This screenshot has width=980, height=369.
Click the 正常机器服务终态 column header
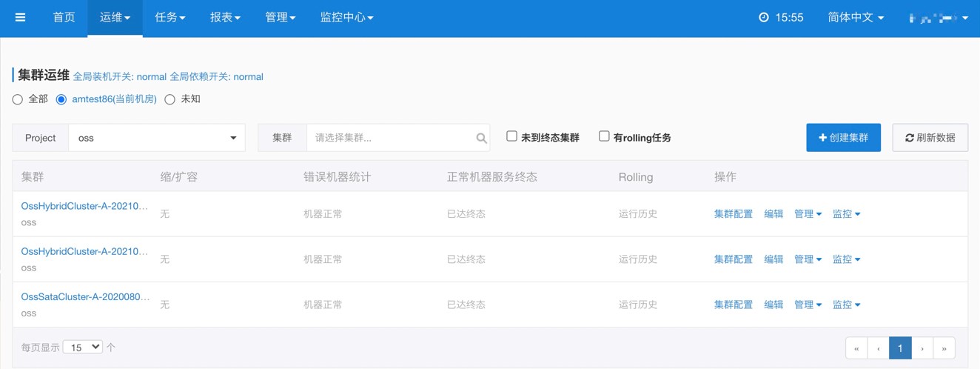(492, 177)
